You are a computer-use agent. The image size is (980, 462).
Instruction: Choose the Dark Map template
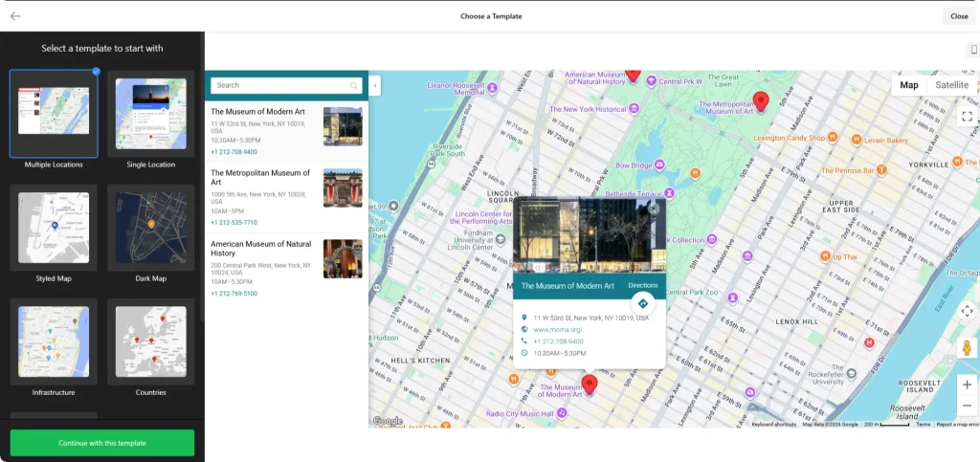coord(150,228)
